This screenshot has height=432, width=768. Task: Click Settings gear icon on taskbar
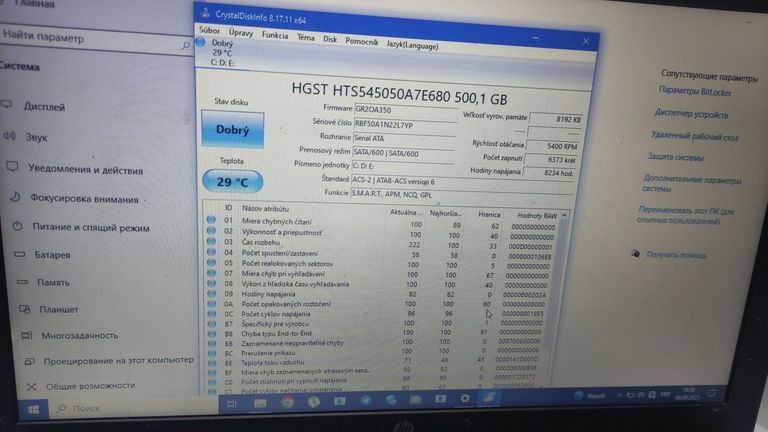[464, 398]
